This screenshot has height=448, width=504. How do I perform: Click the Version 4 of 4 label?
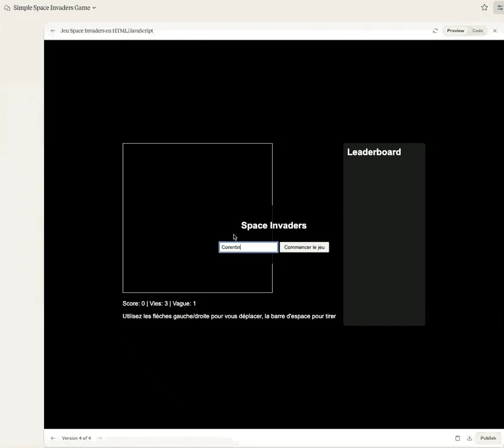76,438
